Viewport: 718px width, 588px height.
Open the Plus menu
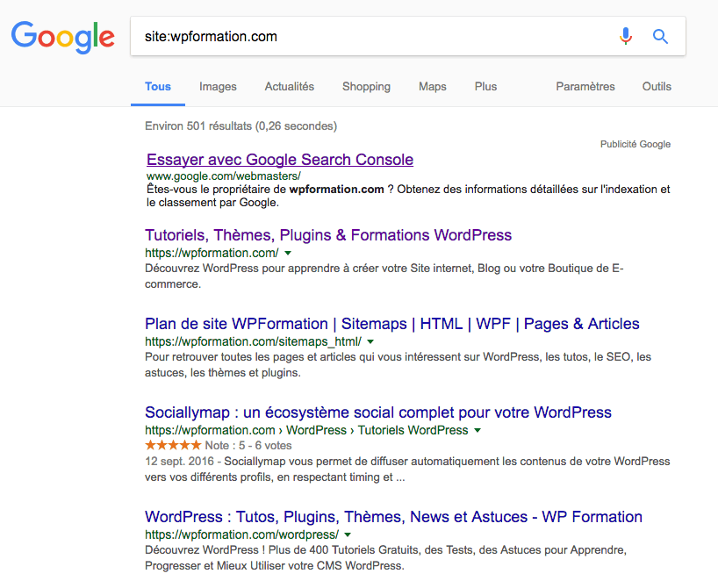click(x=485, y=87)
